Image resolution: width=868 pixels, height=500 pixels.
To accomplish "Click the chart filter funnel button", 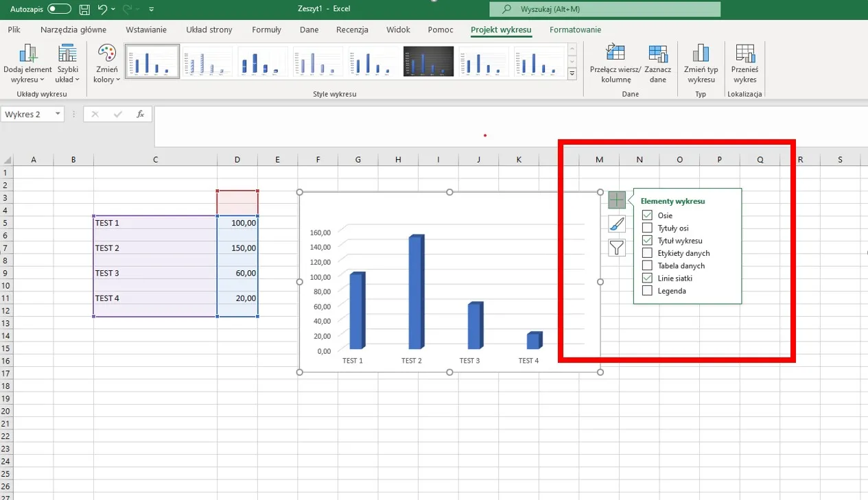I will [617, 248].
